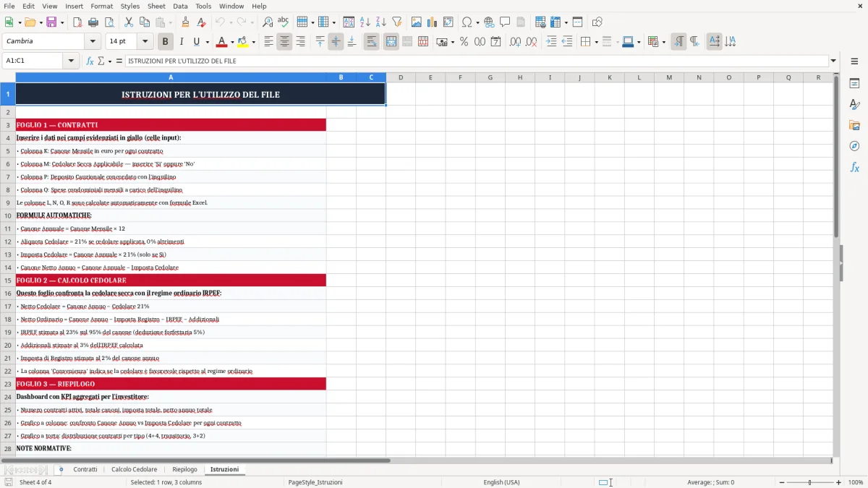Open Font Color dropdown arrow
The height and width of the screenshot is (488, 868).
point(232,42)
